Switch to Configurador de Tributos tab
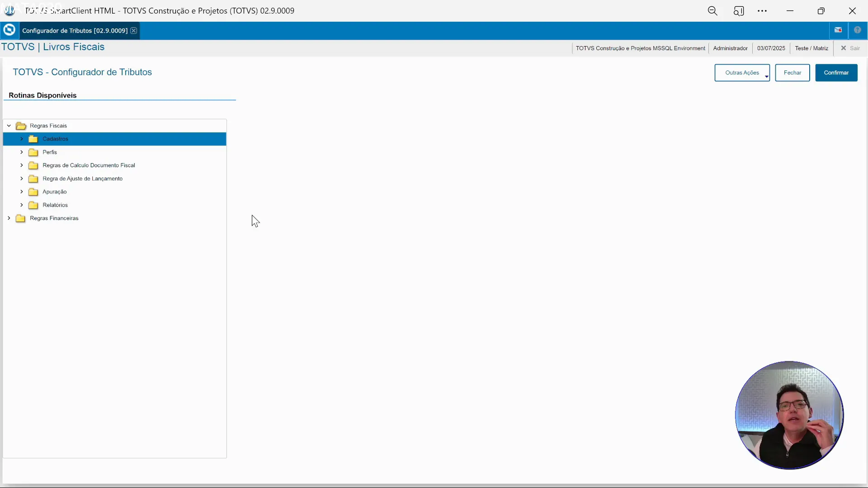 point(75,31)
